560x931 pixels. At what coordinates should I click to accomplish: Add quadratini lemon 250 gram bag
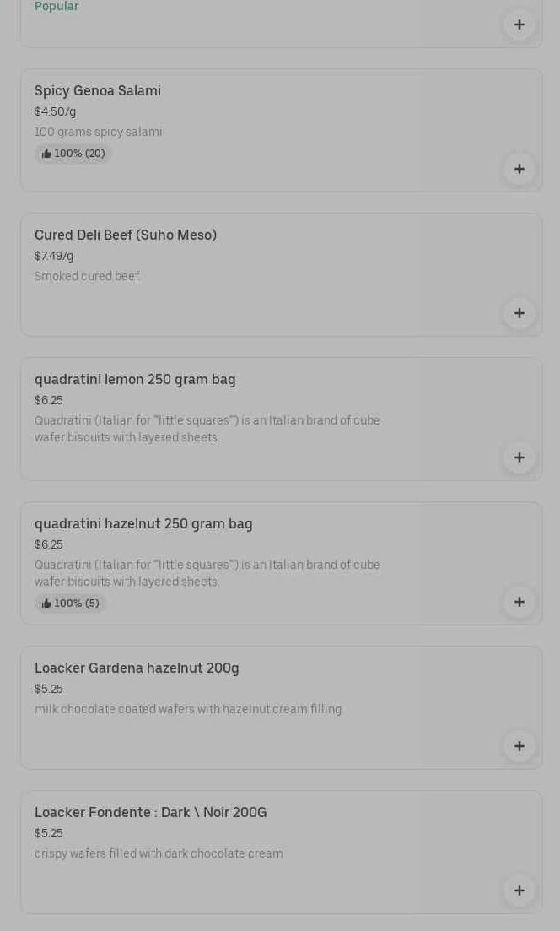pyautogui.click(x=519, y=457)
